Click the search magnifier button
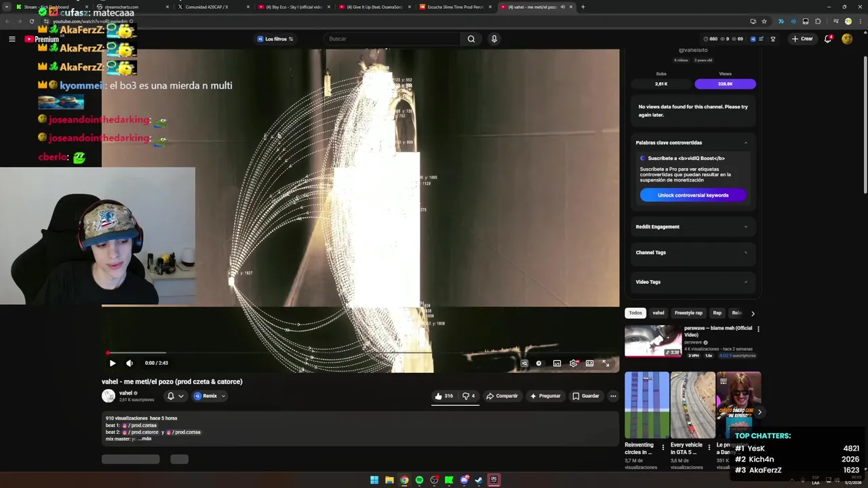The image size is (868, 488). pyautogui.click(x=471, y=39)
